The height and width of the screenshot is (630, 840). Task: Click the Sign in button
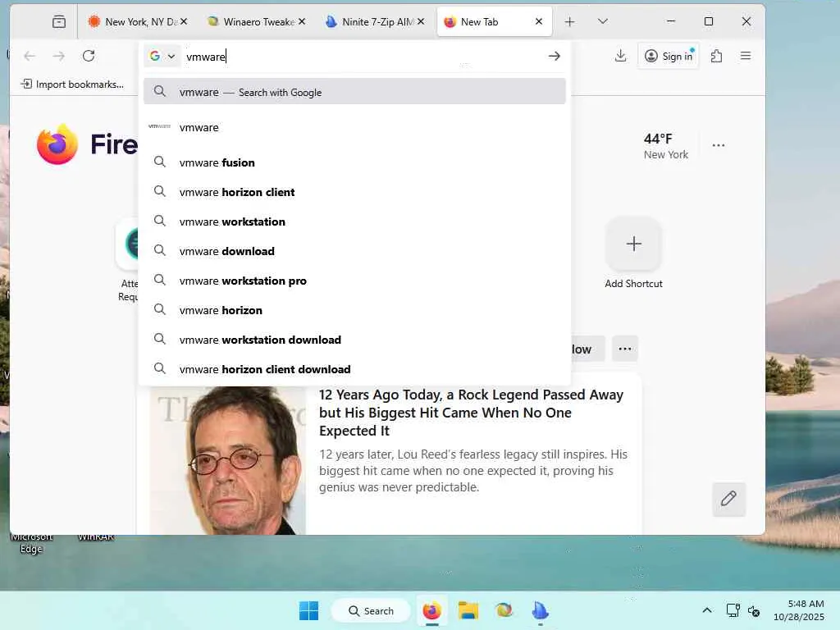coord(669,56)
